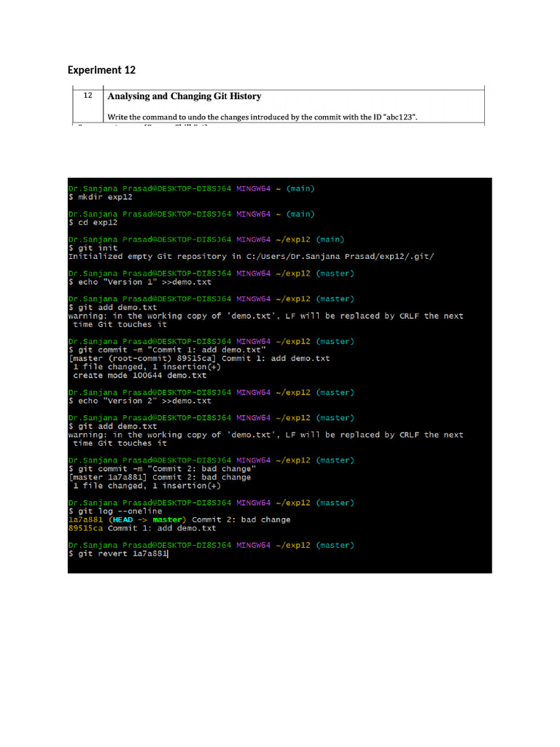This screenshot has height=747, width=560.
Task: Click the "$ cd exp12" command line
Action: tap(93, 222)
